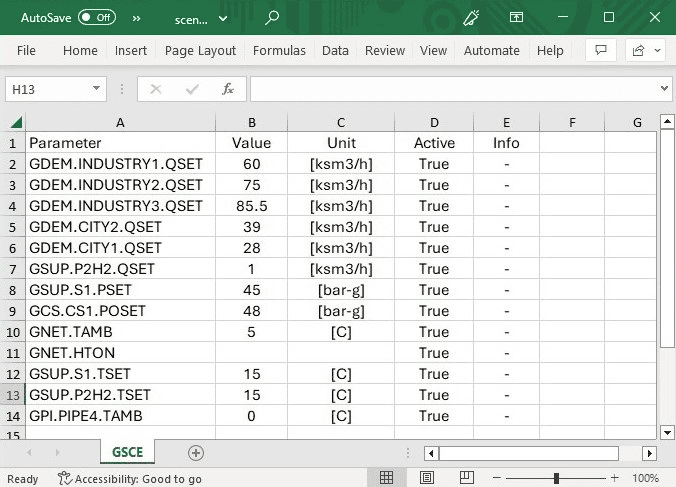
Task: Expand the Name Box dropdown
Action: point(97,89)
